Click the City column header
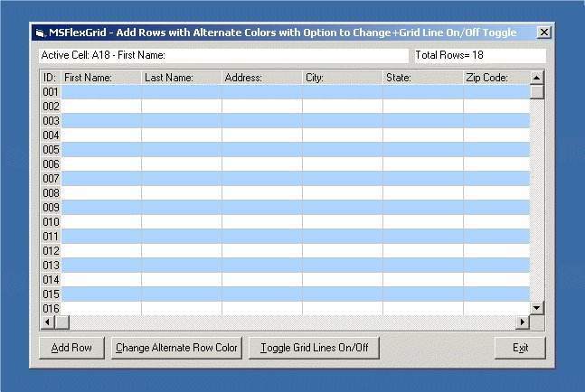Screen dimensions: 585x392 pos(343,78)
